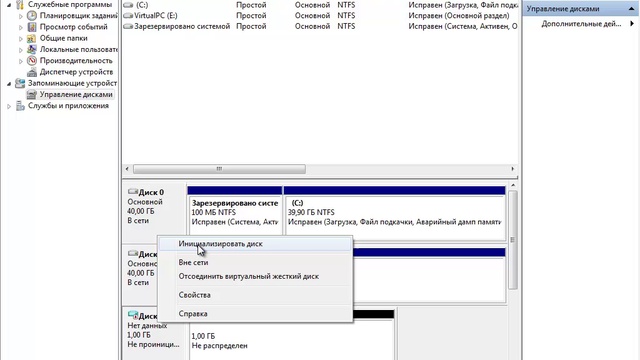Image resolution: width=640 pixels, height=360 pixels.
Task: Click the Планировщик заданий clock icon
Action: click(32, 16)
